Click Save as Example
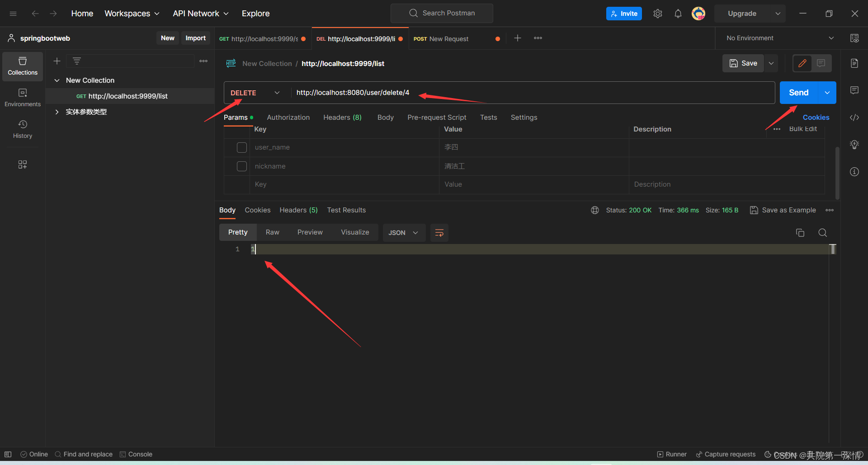868x465 pixels. 783,210
